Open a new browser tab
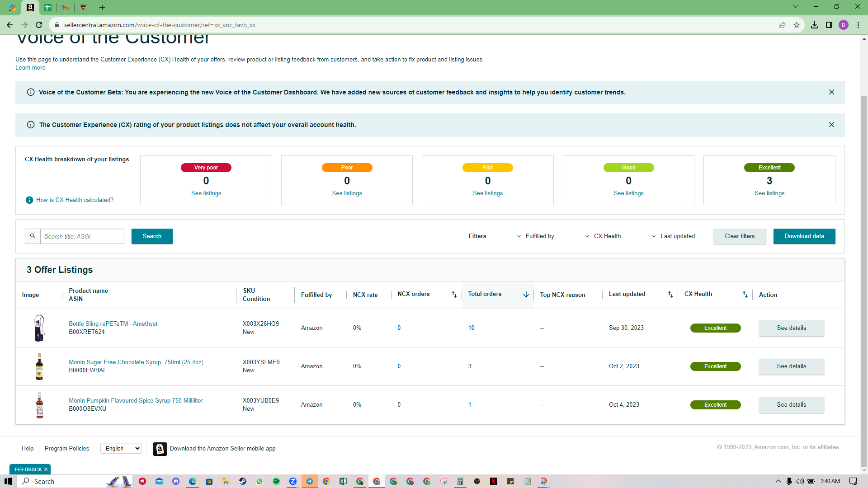The image size is (868, 488). (102, 8)
